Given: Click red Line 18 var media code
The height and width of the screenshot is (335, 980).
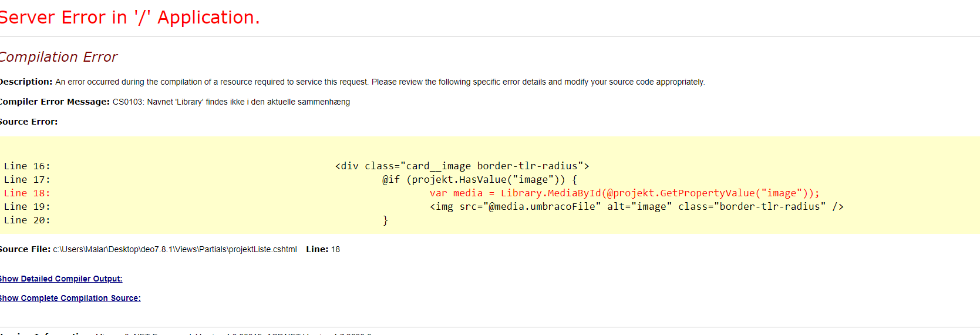Looking at the screenshot, I should [624, 193].
